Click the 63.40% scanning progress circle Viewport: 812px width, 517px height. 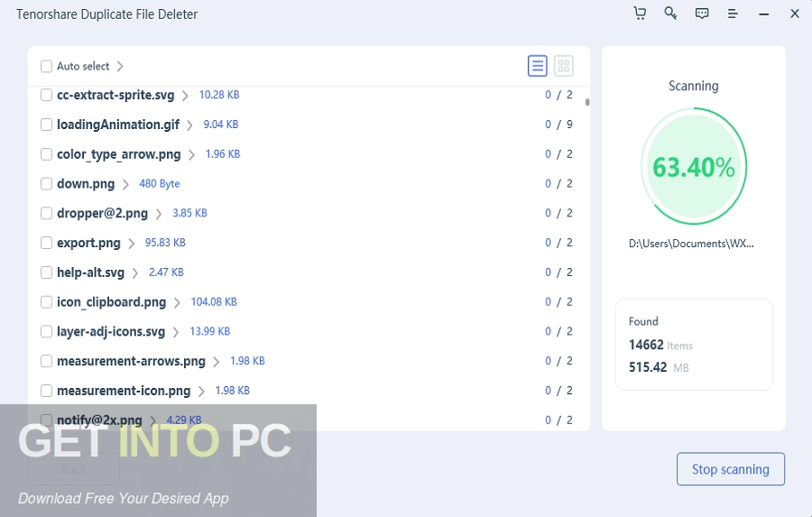(694, 166)
